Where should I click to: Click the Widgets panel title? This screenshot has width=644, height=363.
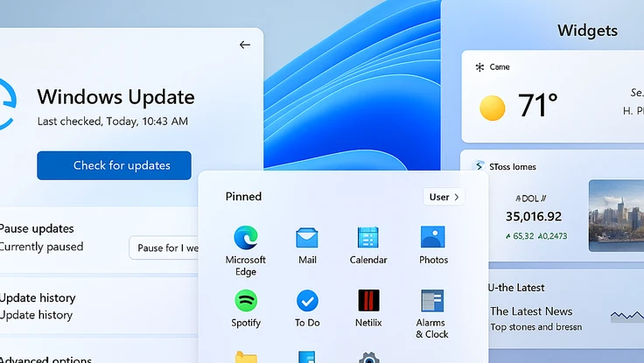pos(587,31)
